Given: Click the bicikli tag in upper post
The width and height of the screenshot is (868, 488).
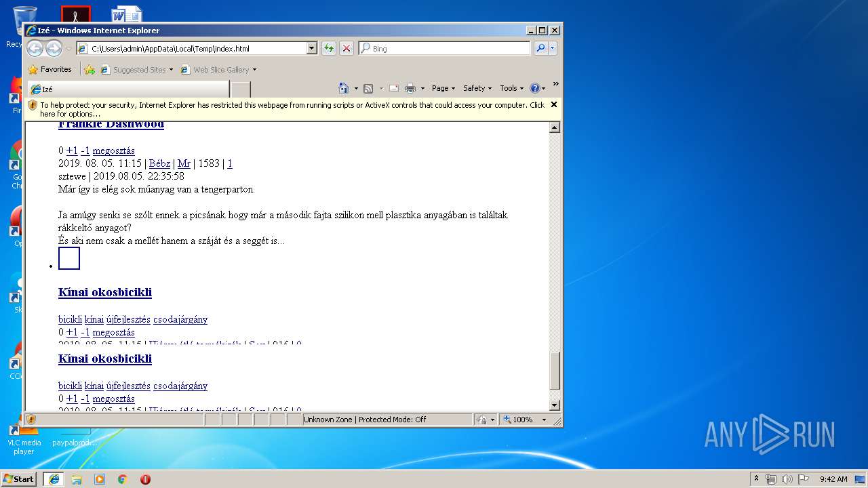Looking at the screenshot, I should pyautogui.click(x=70, y=319).
